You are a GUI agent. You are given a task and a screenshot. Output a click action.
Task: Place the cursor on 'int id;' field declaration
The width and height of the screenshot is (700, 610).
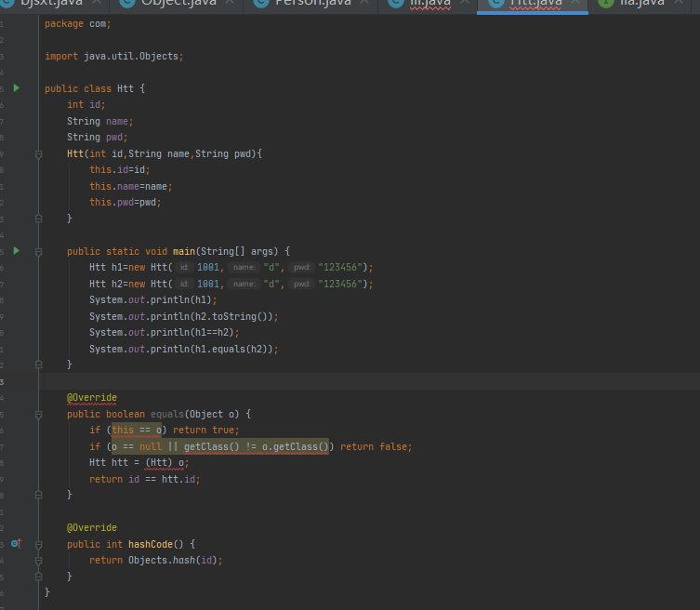[86, 104]
